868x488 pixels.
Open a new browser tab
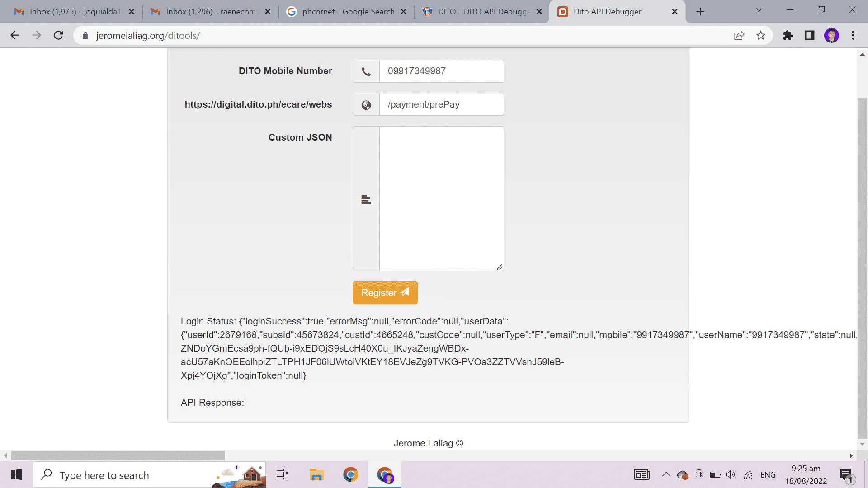(x=700, y=12)
